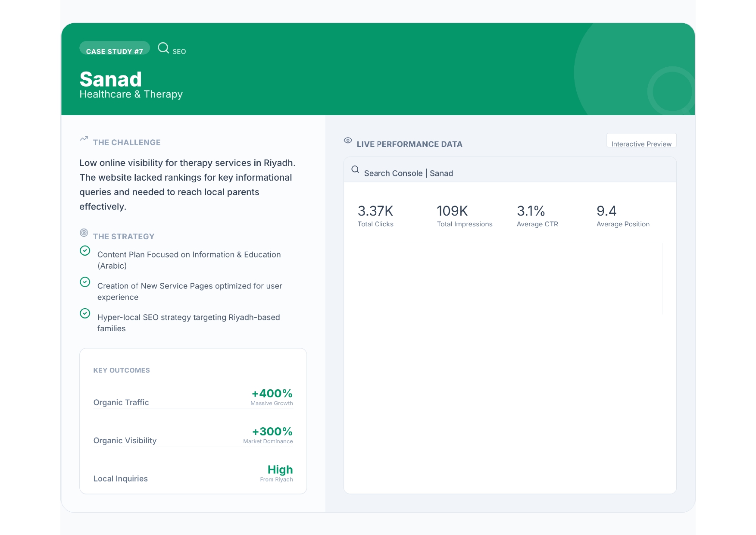Select the 109K Total Impressions metric

pos(465,216)
